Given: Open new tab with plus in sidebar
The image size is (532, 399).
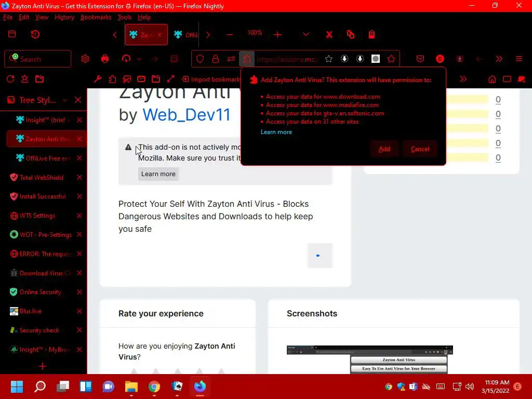Looking at the screenshot, I should (x=43, y=366).
